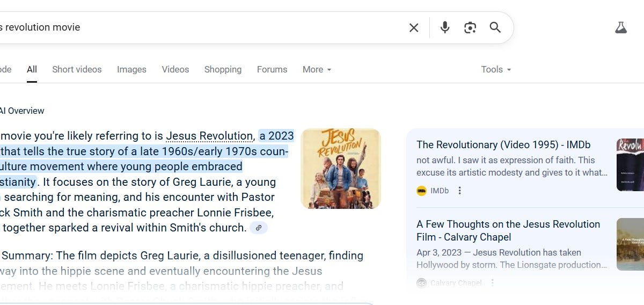Switch to Images tab
This screenshot has width=644, height=305.
(x=131, y=69)
